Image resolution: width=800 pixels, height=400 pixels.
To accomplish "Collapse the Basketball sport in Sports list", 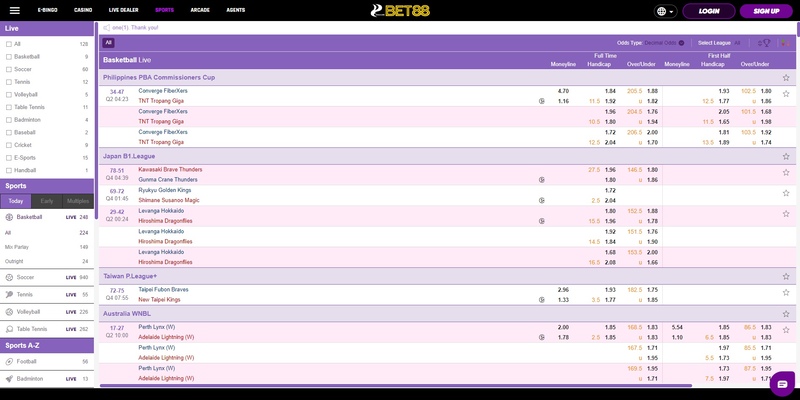I will (x=47, y=217).
